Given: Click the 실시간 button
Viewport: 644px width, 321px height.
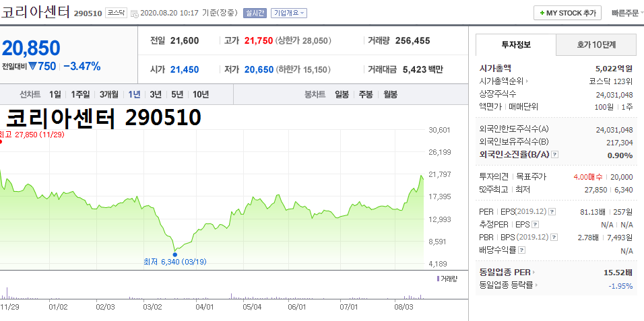Looking at the screenshot, I should (x=254, y=13).
